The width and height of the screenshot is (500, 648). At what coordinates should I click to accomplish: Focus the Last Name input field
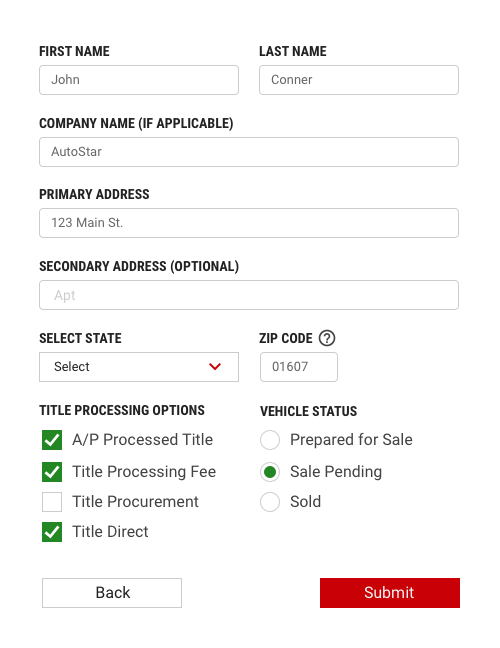pyautogui.click(x=359, y=80)
